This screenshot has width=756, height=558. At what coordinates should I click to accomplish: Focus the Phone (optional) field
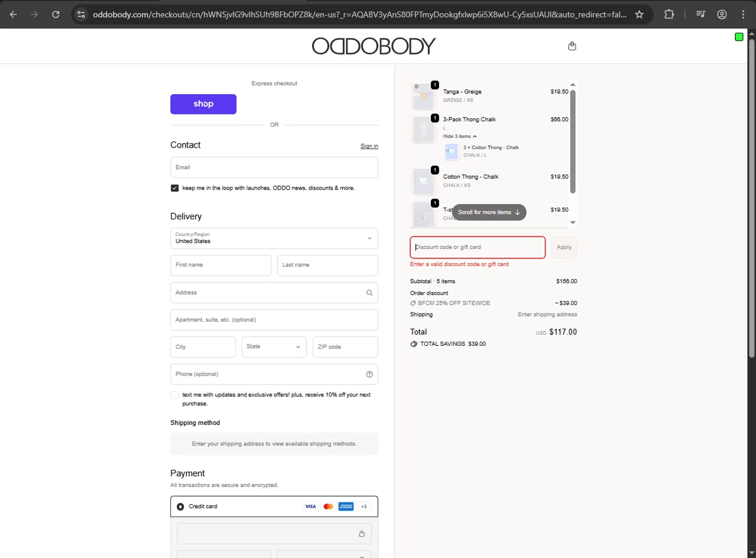tap(274, 374)
